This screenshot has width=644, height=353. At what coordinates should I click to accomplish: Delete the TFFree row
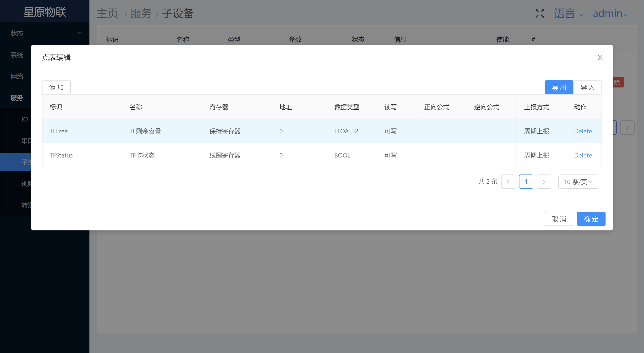583,131
